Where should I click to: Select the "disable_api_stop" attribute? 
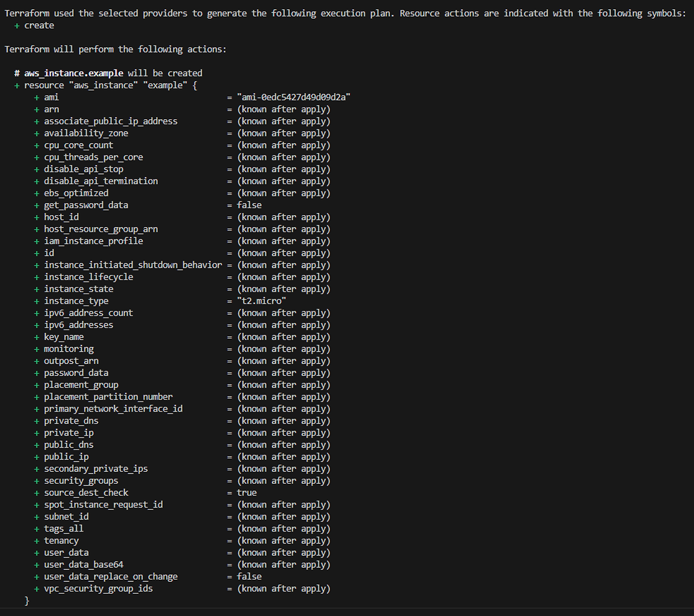83,169
